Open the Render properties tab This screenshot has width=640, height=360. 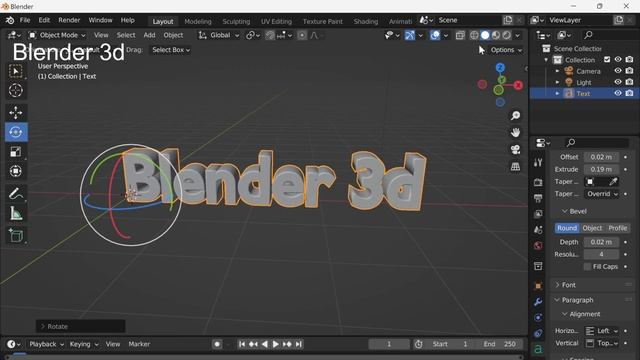[538, 182]
